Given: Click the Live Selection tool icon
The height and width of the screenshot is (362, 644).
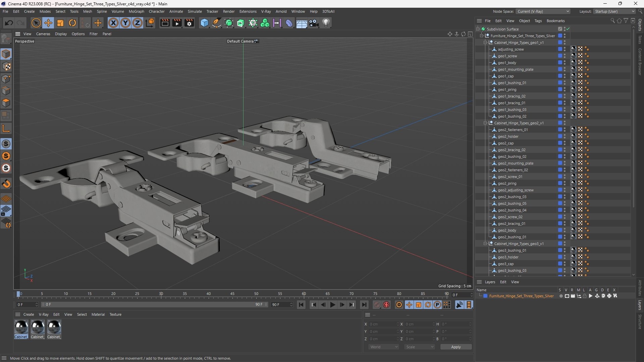Looking at the screenshot, I should 36,23.
